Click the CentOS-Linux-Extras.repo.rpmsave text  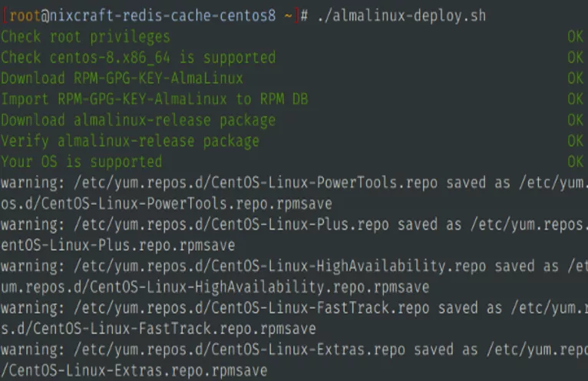134,371
